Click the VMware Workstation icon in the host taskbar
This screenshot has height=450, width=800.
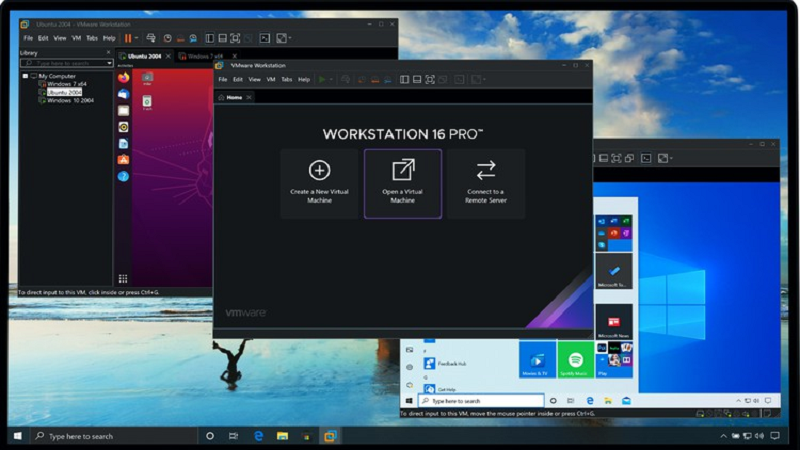click(329, 436)
